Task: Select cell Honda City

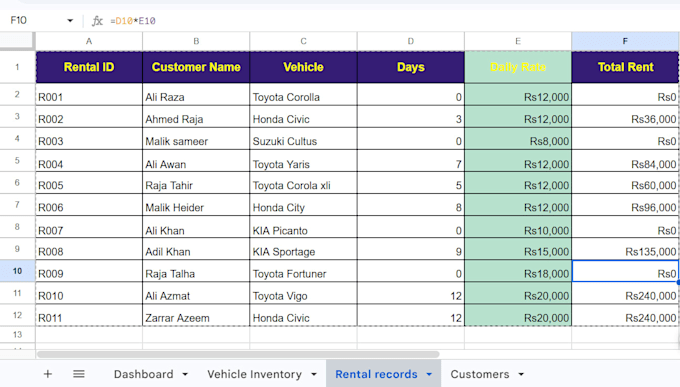Action: point(303,205)
